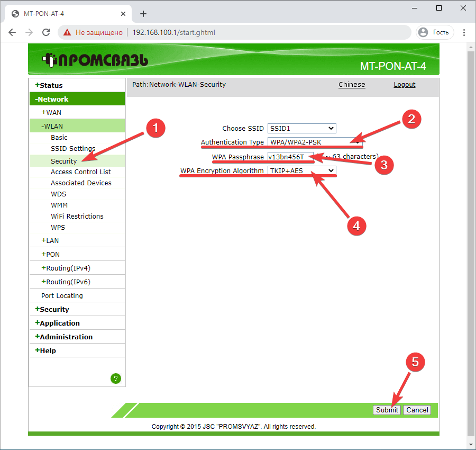Expand the WAN submenu

53,112
